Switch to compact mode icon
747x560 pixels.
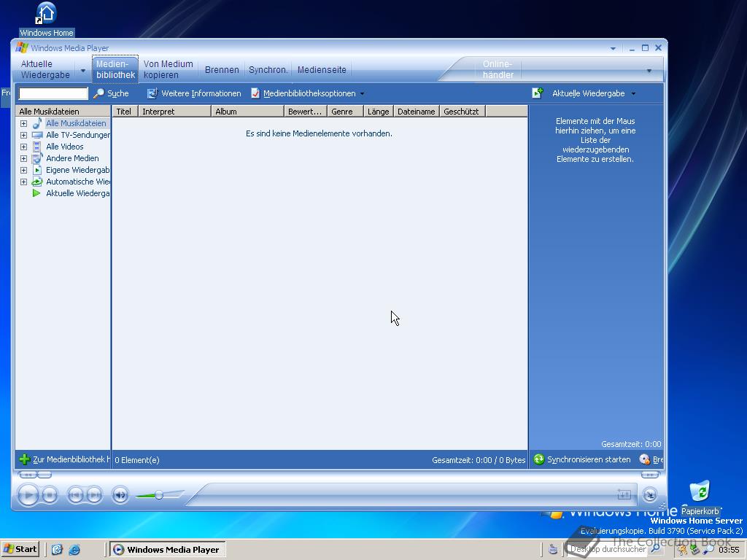650,495
